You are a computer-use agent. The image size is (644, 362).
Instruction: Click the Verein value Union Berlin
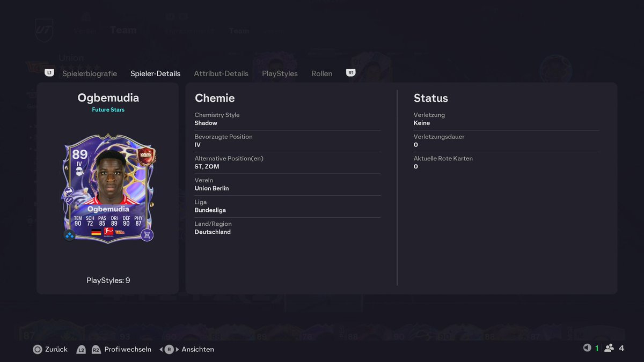211,189
